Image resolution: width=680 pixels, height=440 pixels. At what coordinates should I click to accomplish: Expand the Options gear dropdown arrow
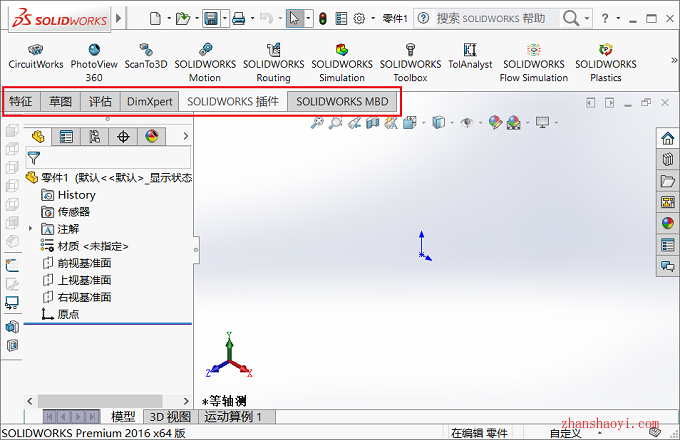point(373,19)
